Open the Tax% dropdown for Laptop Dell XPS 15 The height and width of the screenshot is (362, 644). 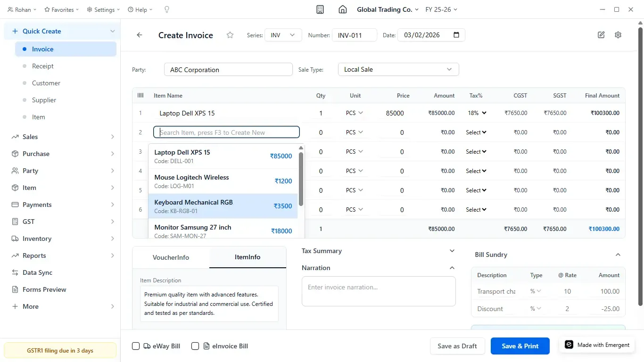coord(476,113)
